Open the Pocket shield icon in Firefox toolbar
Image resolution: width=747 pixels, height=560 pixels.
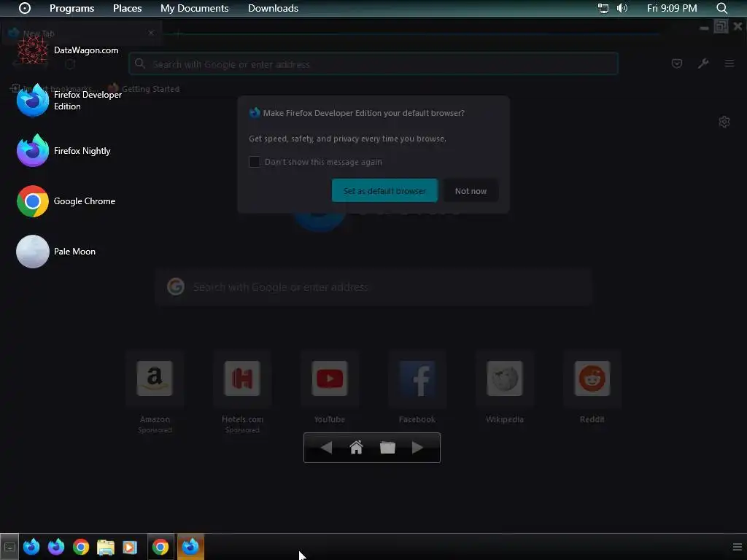(x=676, y=63)
